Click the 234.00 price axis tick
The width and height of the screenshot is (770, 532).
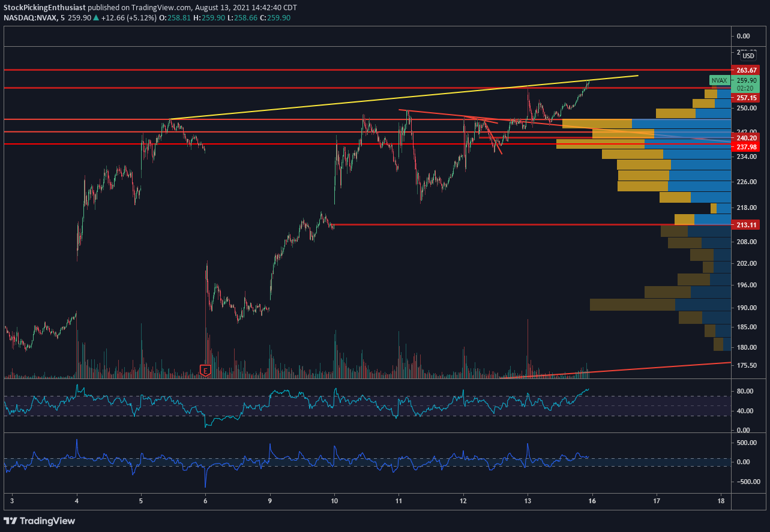746,157
